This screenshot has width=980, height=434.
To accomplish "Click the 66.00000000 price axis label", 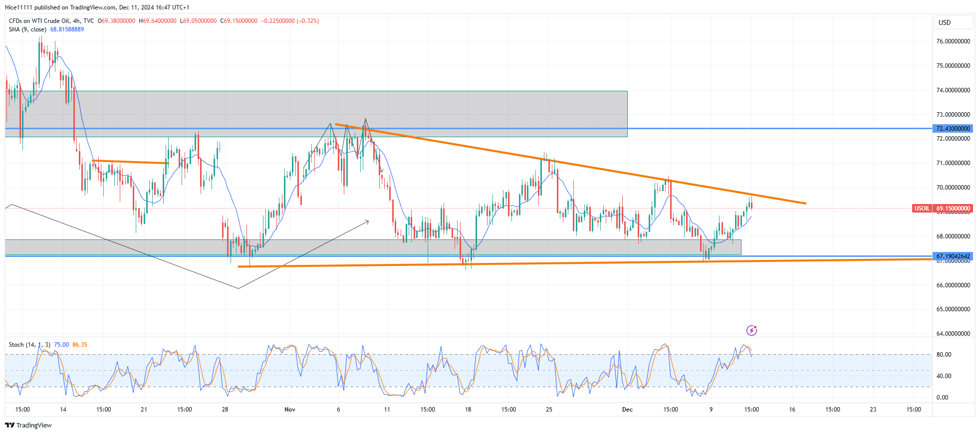I will tap(953, 285).
